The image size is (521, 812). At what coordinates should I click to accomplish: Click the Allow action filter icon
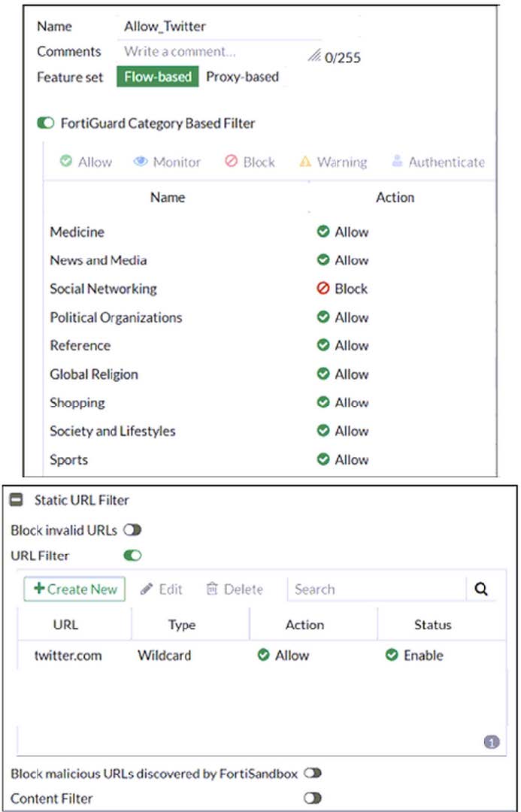click(66, 162)
